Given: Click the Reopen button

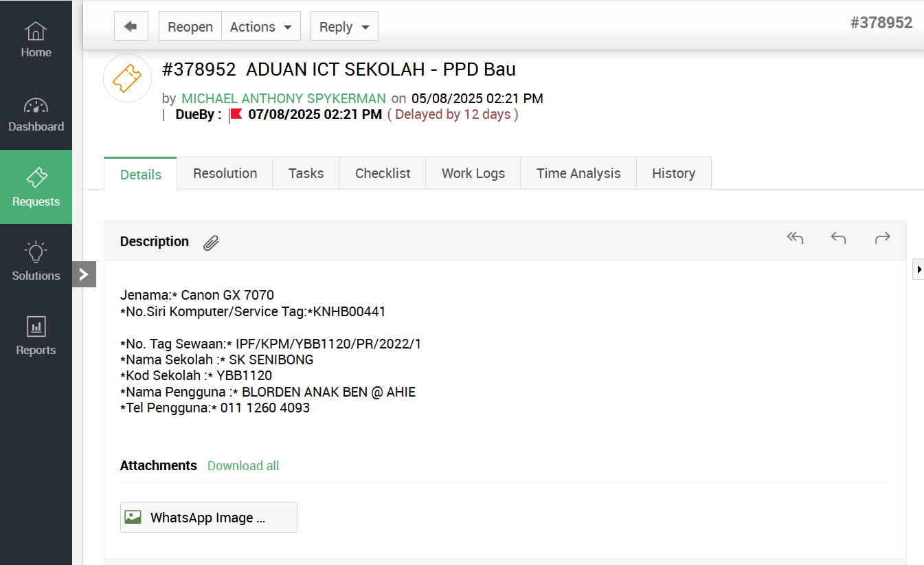Looking at the screenshot, I should point(190,27).
